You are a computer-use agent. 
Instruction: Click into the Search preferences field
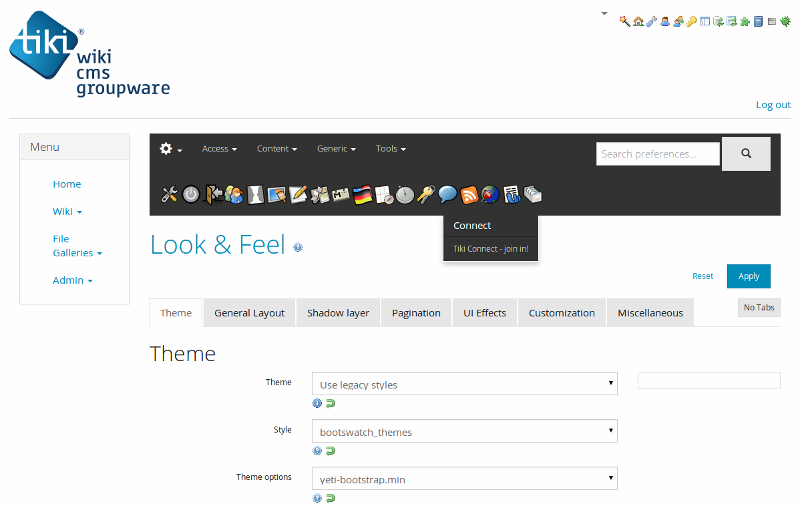(658, 154)
